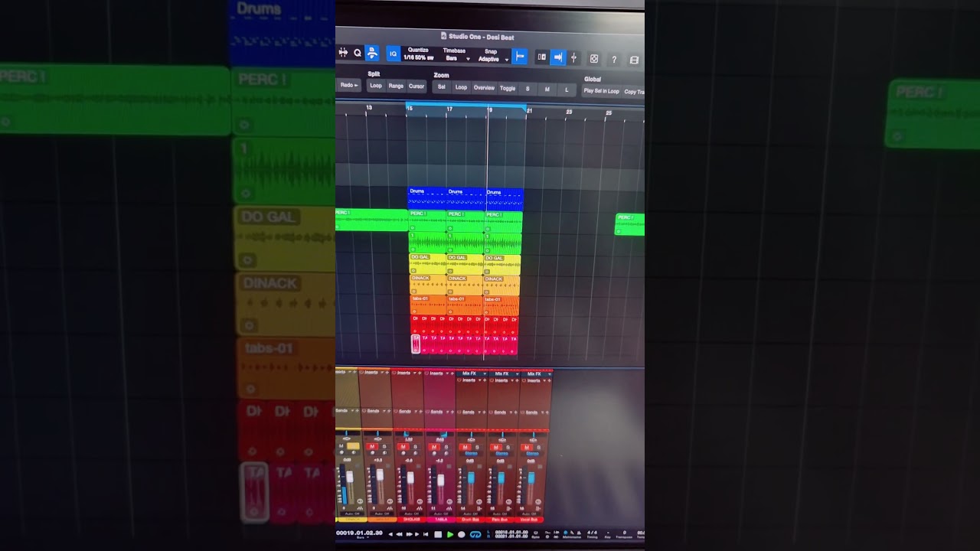Open the square target icon in top toolbar

(x=594, y=59)
